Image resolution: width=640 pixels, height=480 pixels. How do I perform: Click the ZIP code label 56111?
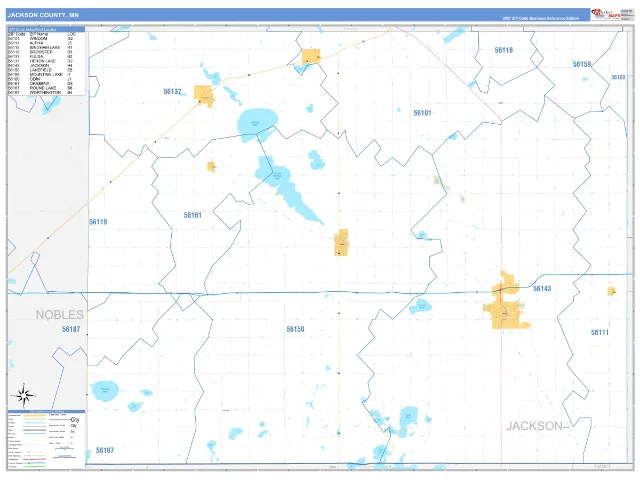click(x=600, y=332)
